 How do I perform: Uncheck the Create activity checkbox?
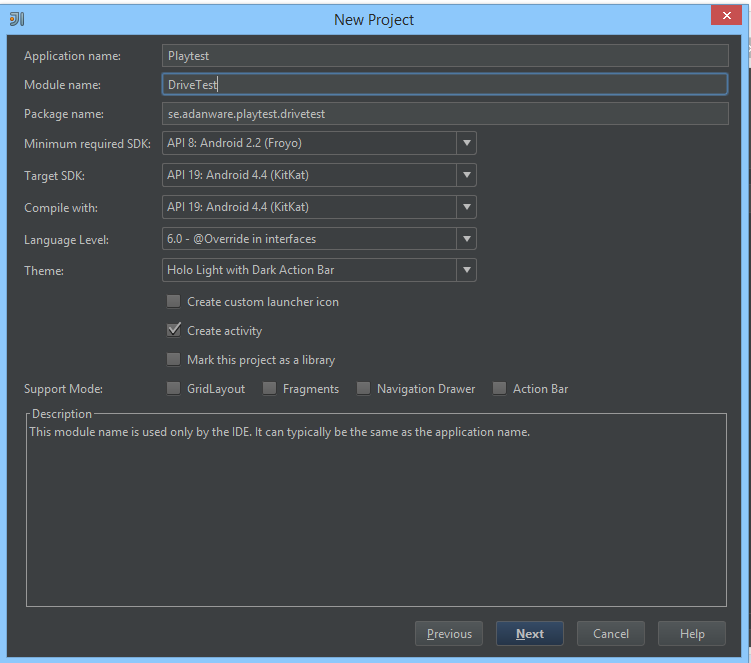pyautogui.click(x=174, y=331)
